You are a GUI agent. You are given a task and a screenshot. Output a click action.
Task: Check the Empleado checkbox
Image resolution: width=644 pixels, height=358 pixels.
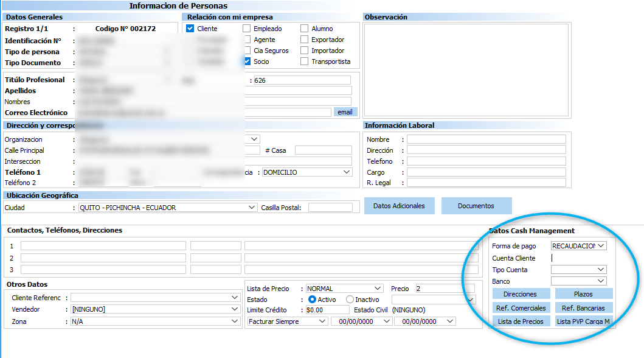[x=247, y=29]
